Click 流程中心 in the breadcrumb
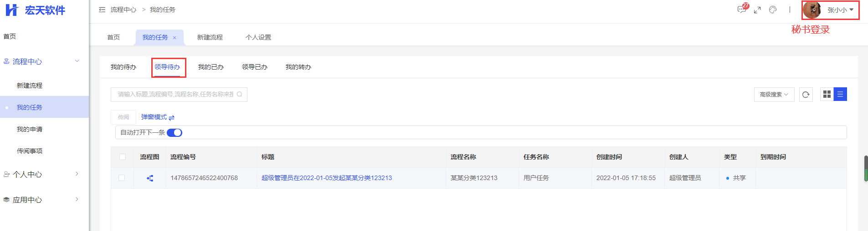Image resolution: width=868 pixels, height=231 pixels. [x=123, y=10]
